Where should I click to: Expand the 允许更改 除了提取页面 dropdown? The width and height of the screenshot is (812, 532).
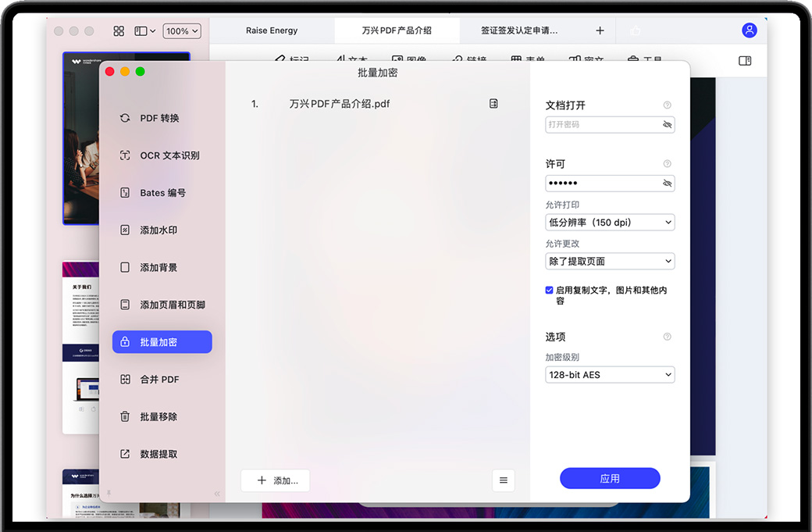coord(610,261)
